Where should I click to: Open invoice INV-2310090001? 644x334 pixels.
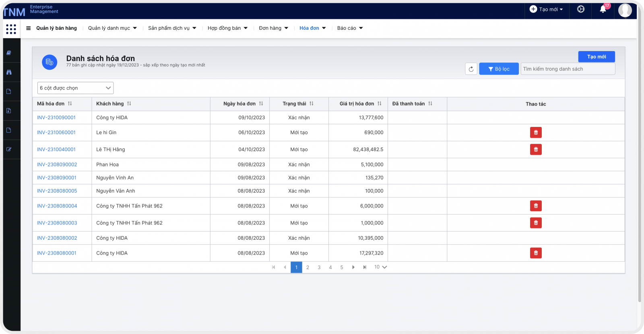pos(56,118)
